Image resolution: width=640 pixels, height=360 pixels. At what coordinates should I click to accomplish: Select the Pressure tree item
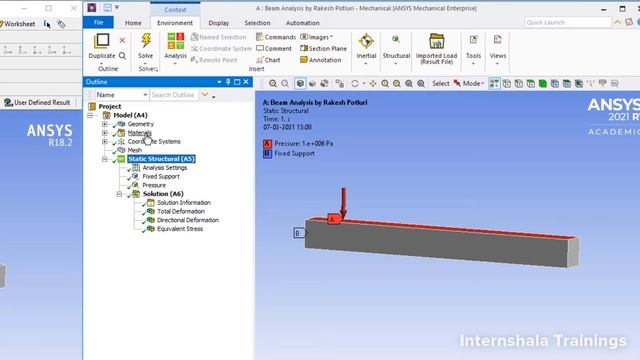(x=154, y=185)
